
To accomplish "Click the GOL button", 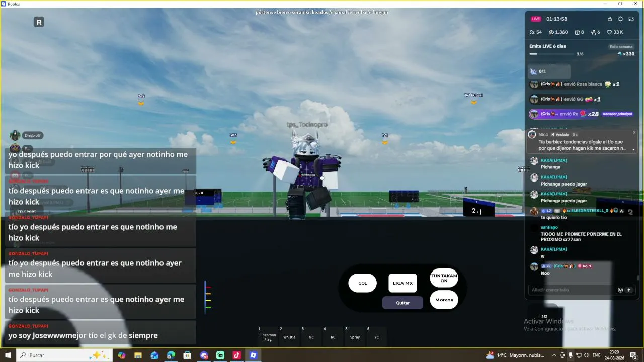I will 363,283.
